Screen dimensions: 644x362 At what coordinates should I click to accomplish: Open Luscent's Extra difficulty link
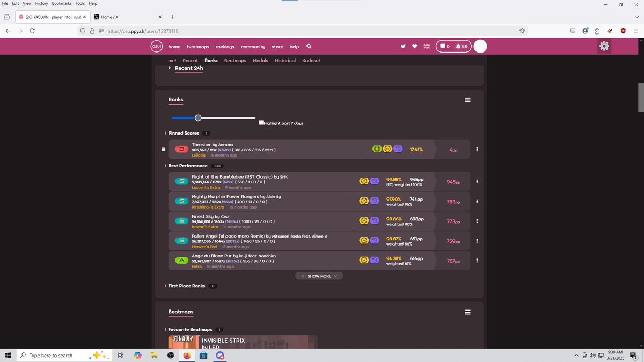pyautogui.click(x=206, y=187)
